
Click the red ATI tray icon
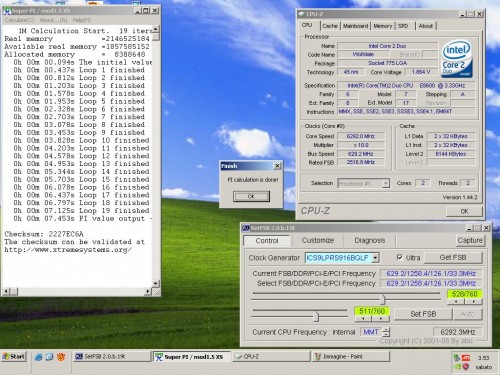coord(466,358)
